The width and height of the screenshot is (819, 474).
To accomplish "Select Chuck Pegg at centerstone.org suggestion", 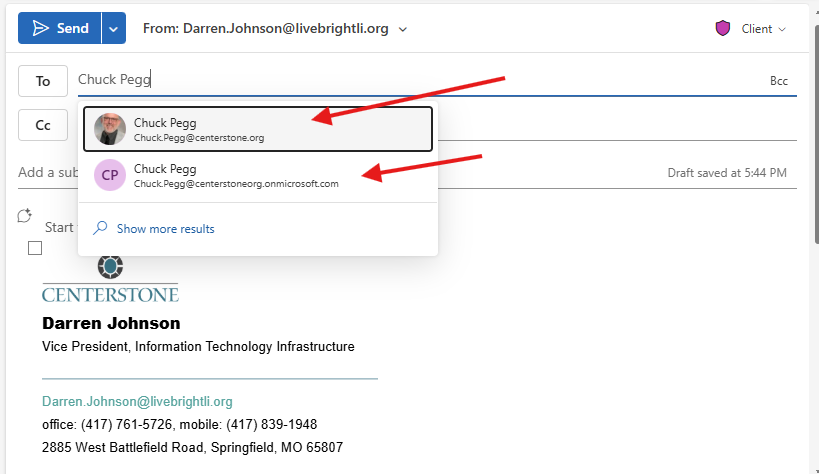I will 258,129.
